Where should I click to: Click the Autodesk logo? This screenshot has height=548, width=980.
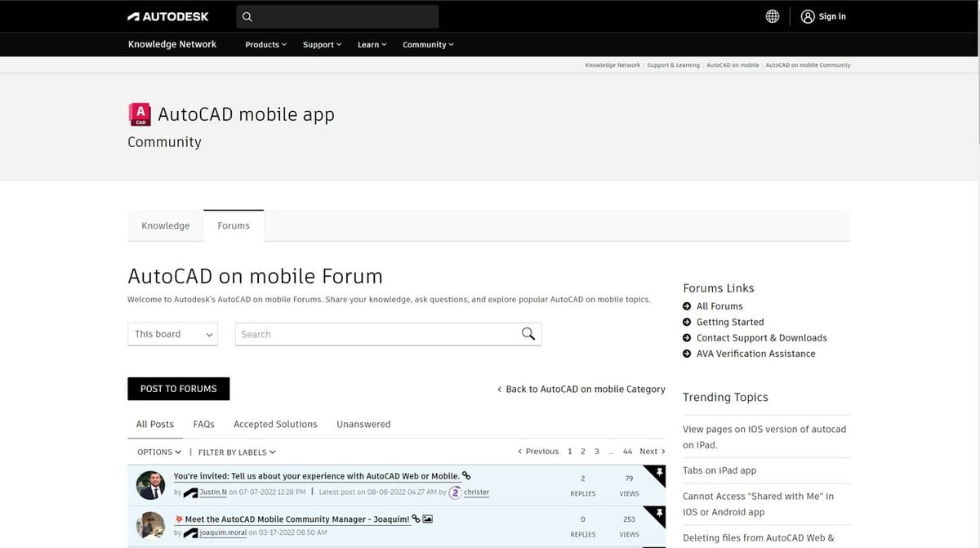[168, 16]
